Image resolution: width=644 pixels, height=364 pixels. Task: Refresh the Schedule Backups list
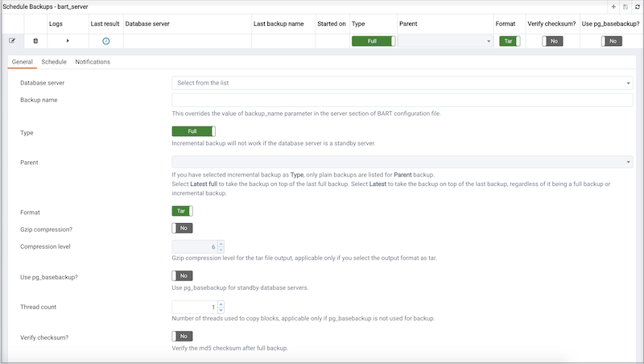(638, 6)
